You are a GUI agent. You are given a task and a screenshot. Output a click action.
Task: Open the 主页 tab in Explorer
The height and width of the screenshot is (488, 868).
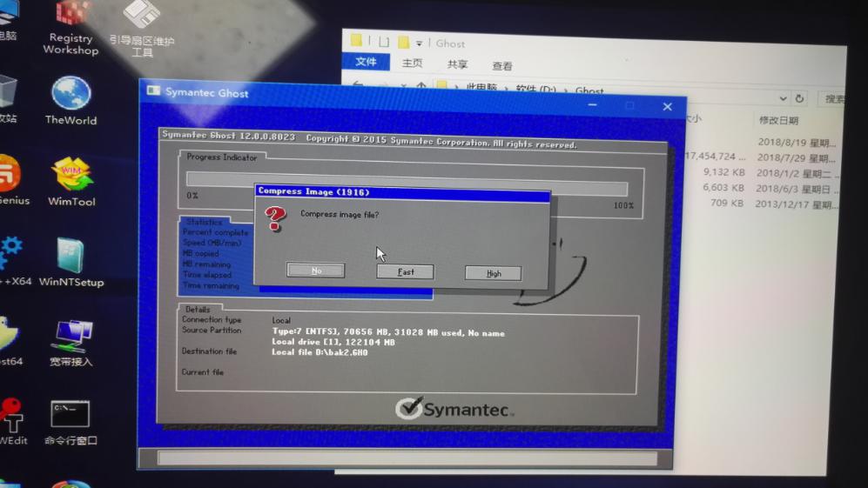(x=412, y=64)
